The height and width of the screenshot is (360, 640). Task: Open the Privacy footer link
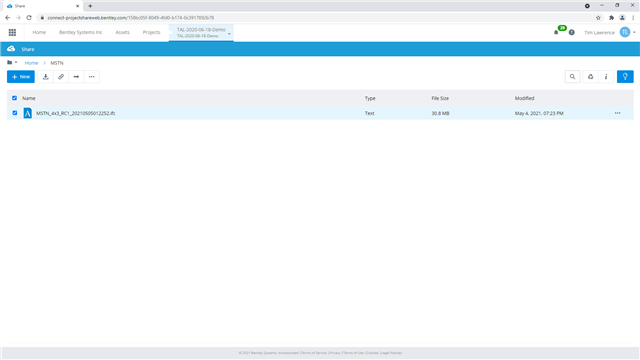[335, 353]
